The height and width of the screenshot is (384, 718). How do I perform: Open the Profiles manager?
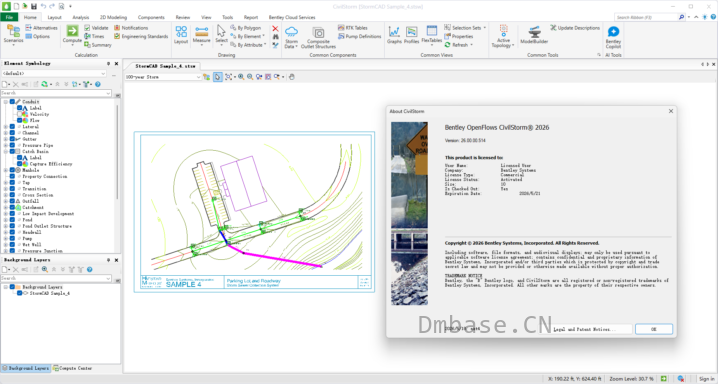[x=411, y=34]
